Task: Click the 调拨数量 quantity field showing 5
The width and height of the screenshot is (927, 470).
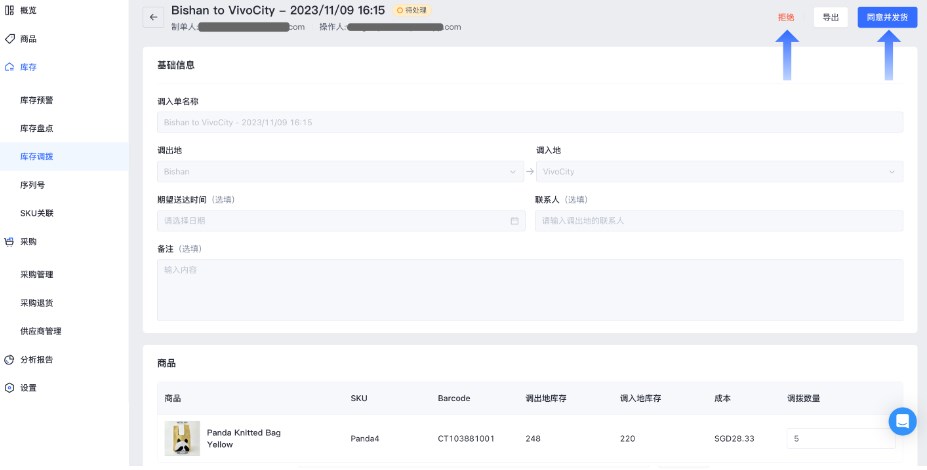Action: pos(841,439)
